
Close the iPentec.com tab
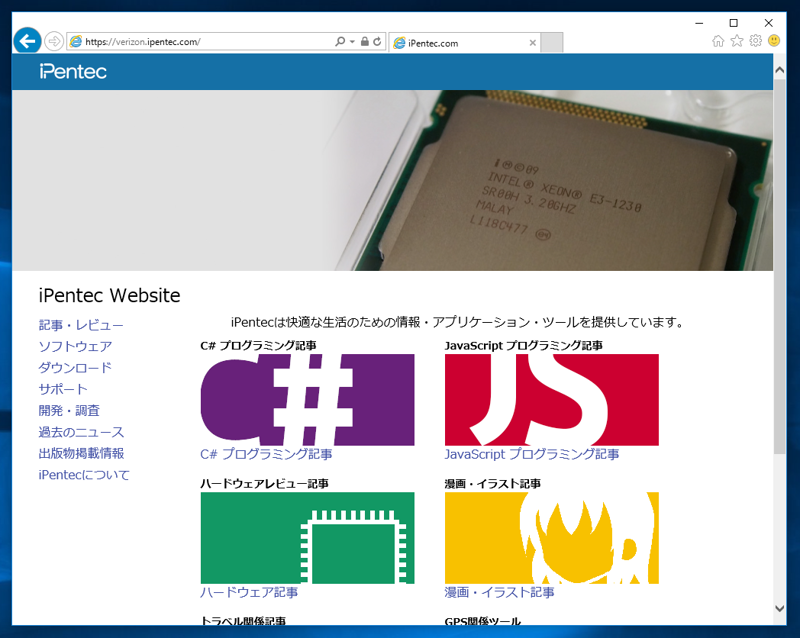533,43
